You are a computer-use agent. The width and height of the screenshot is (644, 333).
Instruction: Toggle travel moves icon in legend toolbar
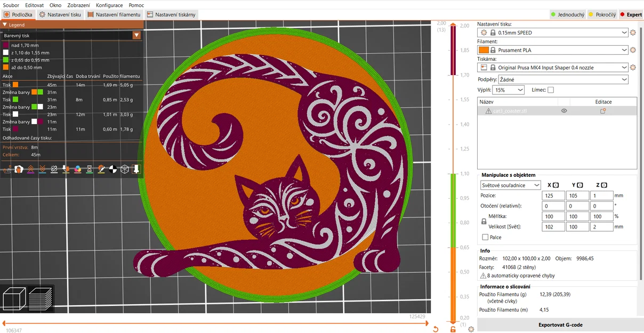click(7, 169)
